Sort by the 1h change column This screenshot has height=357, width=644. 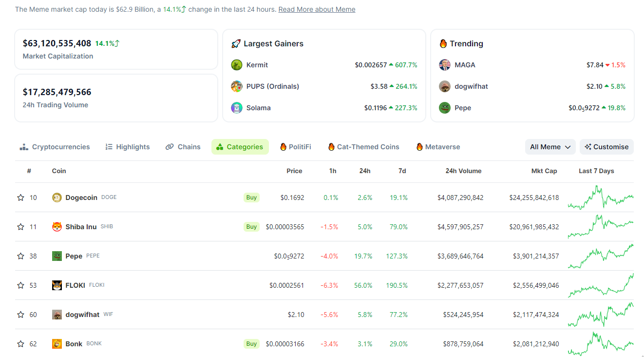(x=333, y=171)
